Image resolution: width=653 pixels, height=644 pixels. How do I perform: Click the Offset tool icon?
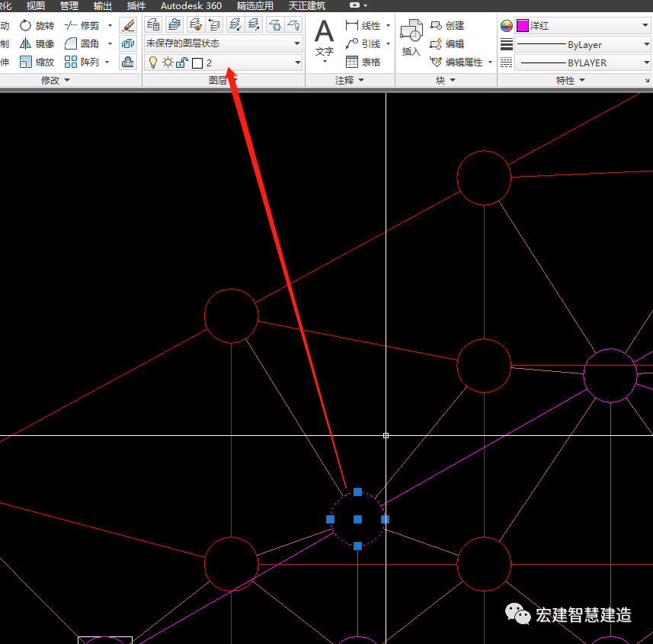[128, 62]
